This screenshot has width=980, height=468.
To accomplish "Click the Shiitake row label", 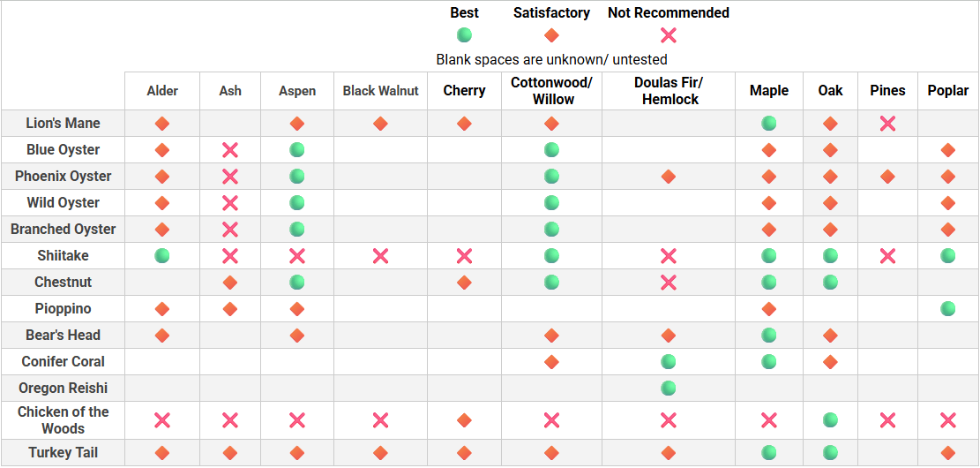I will click(x=63, y=256).
